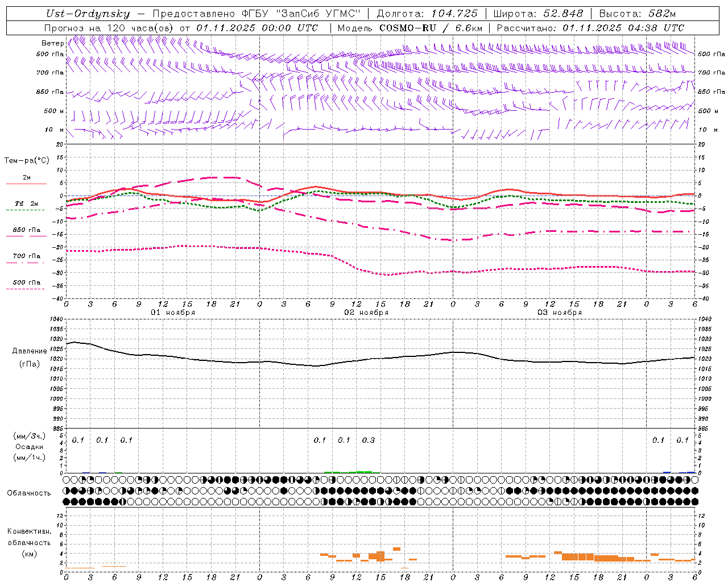Click the "(мм/3ч.)" precipitation unit label

pyautogui.click(x=29, y=436)
